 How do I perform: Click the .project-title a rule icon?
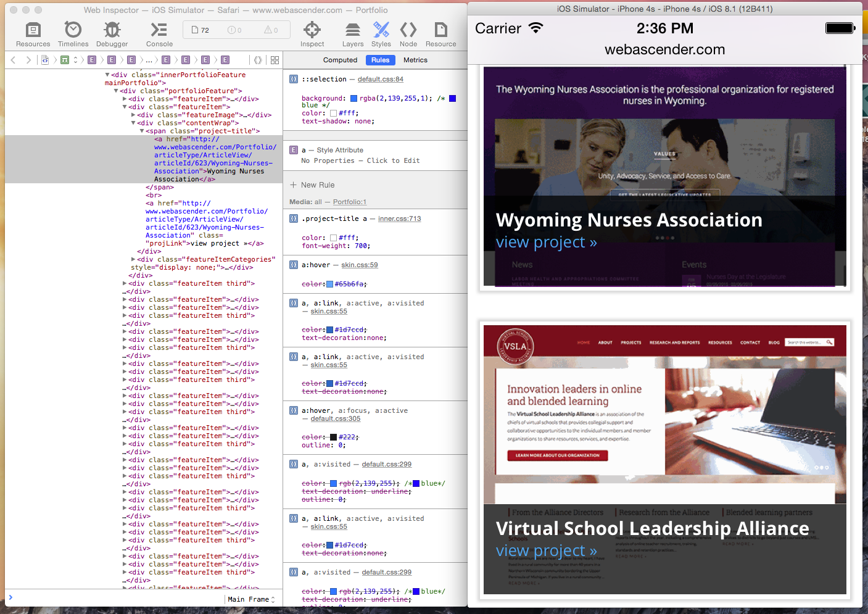pos(294,218)
